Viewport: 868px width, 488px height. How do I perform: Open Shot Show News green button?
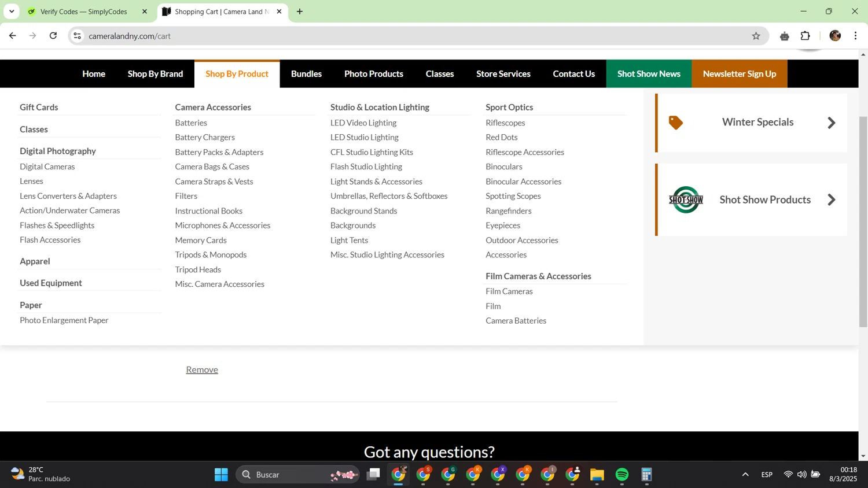pyautogui.click(x=649, y=74)
